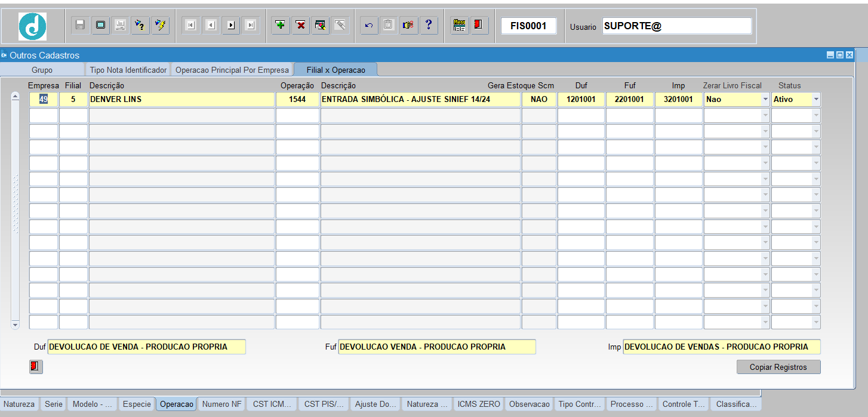Click Filial field with value 5
The width and height of the screenshot is (868, 417).
coord(73,100)
